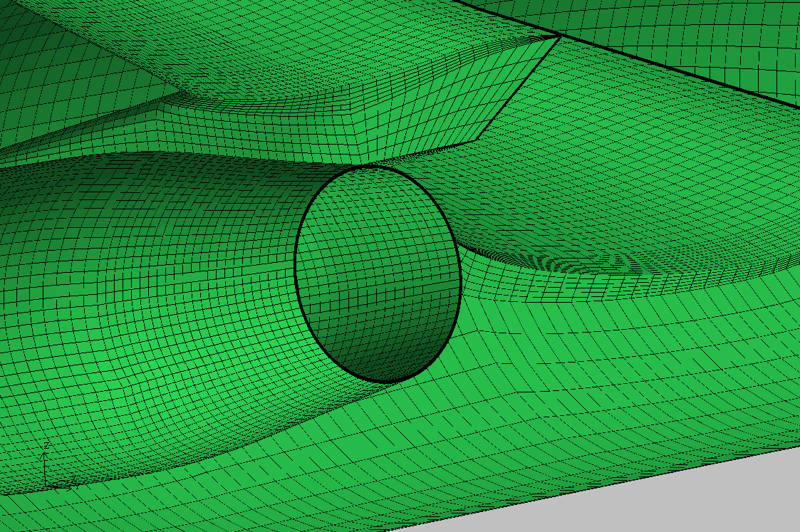Click the Z axis label of the triad

[x=46, y=445]
